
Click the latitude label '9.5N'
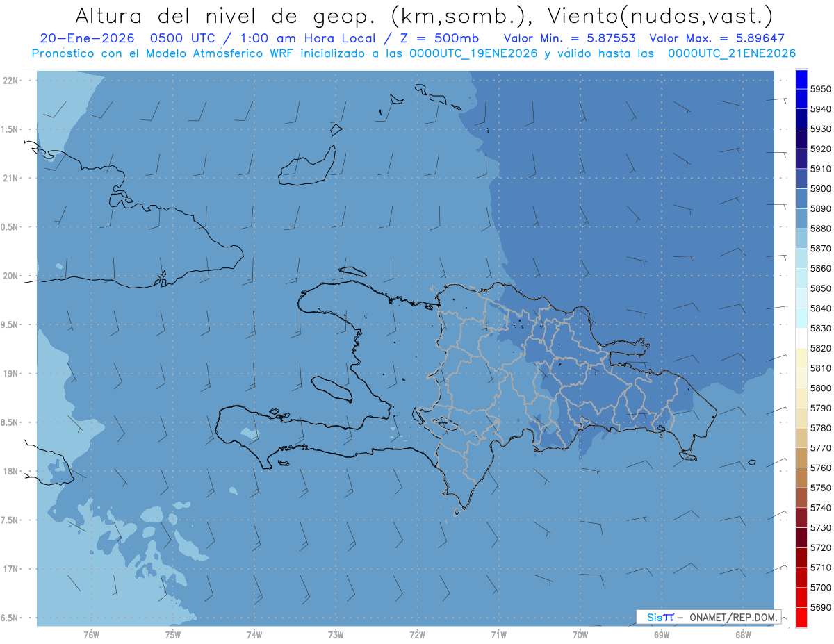tap(9, 324)
